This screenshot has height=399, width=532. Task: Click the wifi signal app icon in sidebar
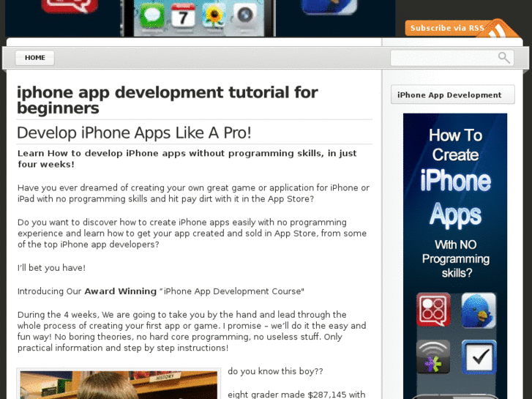tap(433, 357)
